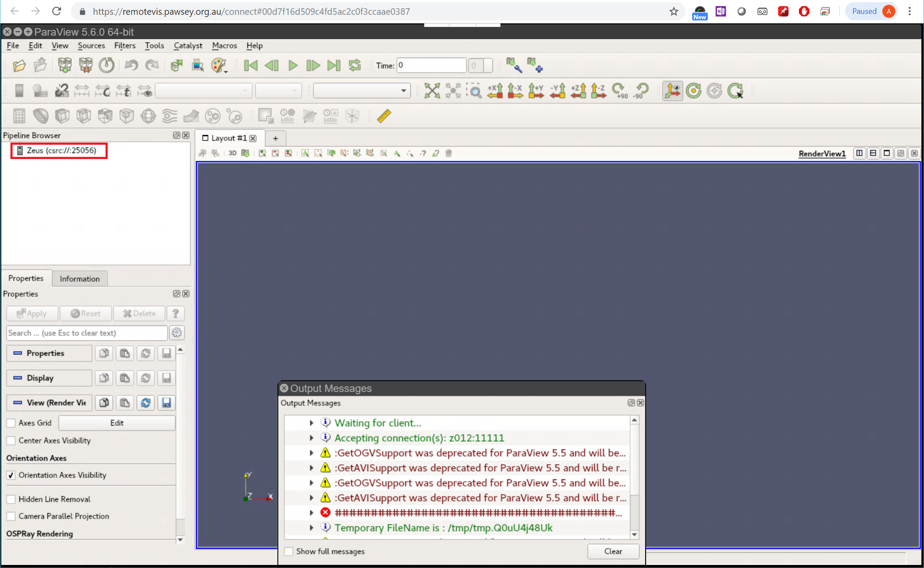Click the Disconnect from server icon
Screen dimensions: 924x568
click(x=86, y=66)
